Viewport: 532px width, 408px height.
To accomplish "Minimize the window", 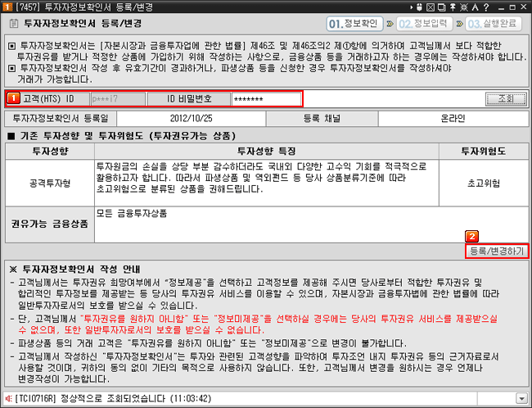I will tap(500, 6).
